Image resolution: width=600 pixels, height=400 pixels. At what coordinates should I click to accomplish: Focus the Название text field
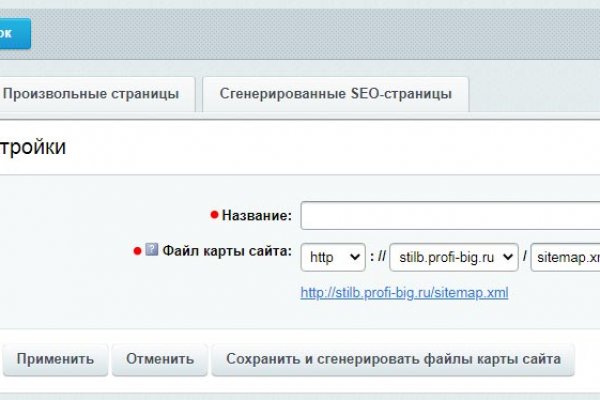tap(450, 215)
